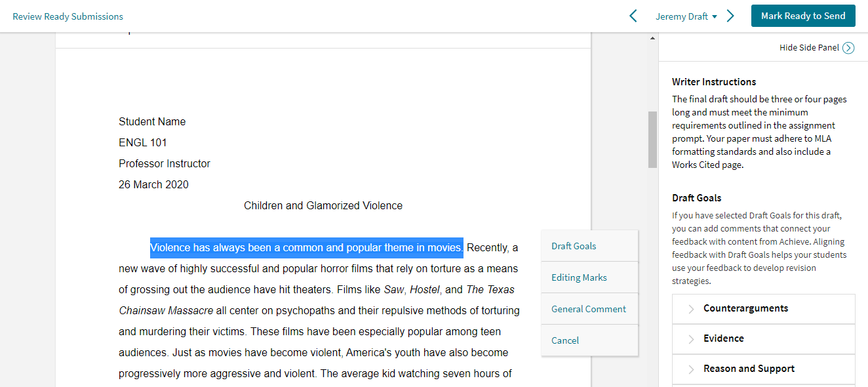This screenshot has height=387, width=868.
Task: Open the Review Ready Submissions link
Action: click(68, 16)
